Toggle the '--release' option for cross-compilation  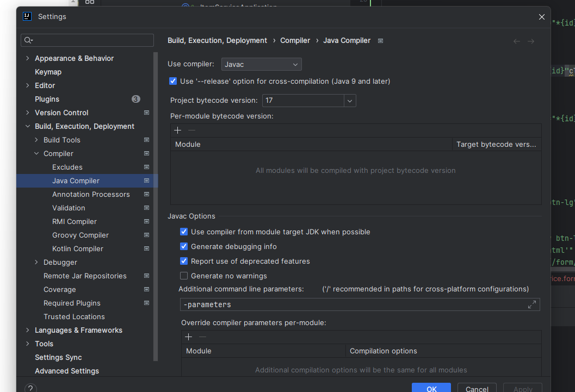point(173,81)
